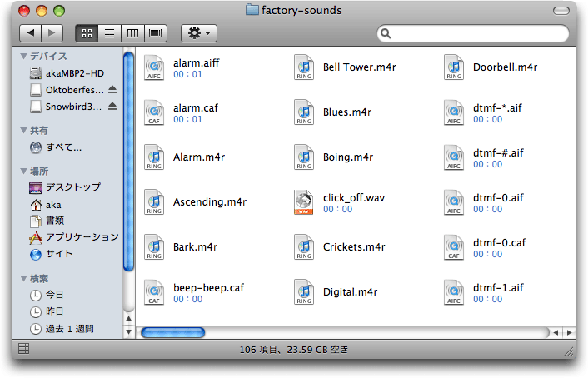Open デスクトップ in sidebar
This screenshot has height=378, width=588.
point(65,187)
